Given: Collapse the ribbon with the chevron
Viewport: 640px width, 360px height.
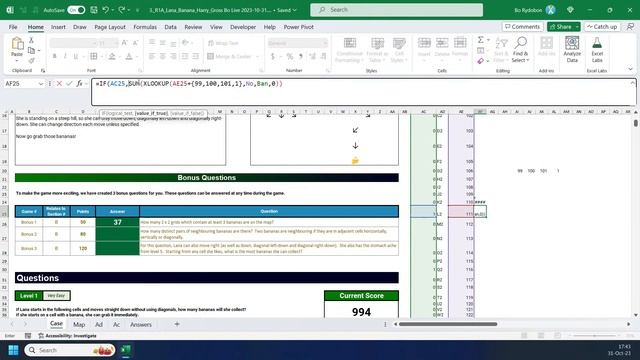Looking at the screenshot, I should point(630,69).
